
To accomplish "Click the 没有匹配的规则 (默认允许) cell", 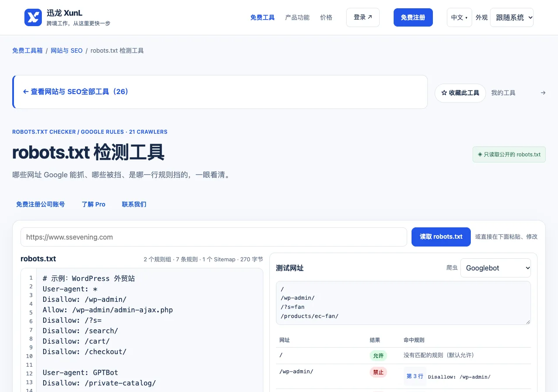I will [439, 355].
